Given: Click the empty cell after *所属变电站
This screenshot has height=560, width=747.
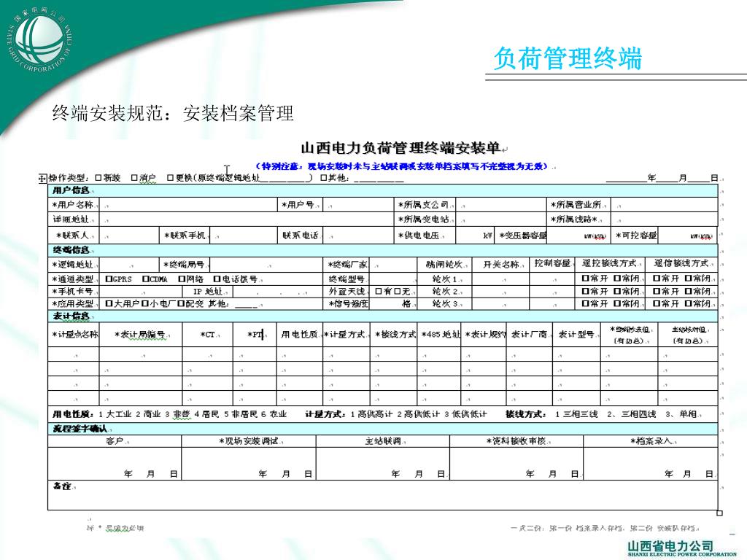Looking at the screenshot, I should (x=500, y=219).
